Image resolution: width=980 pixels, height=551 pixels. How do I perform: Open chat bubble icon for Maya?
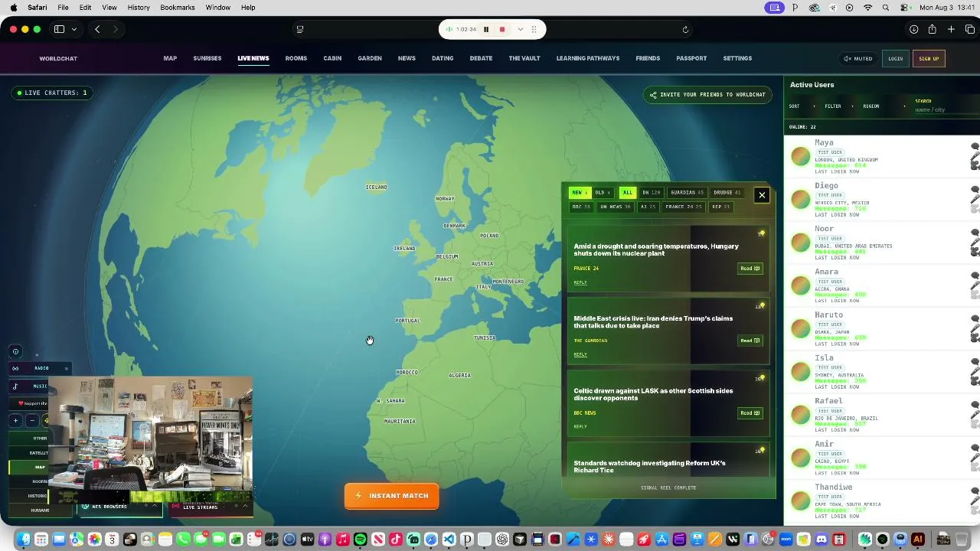[975, 146]
